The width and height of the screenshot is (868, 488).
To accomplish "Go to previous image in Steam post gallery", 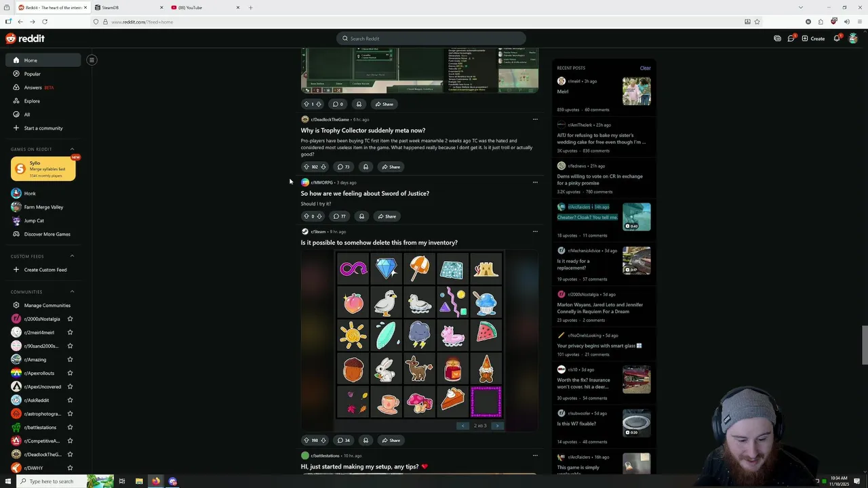I will click(463, 426).
